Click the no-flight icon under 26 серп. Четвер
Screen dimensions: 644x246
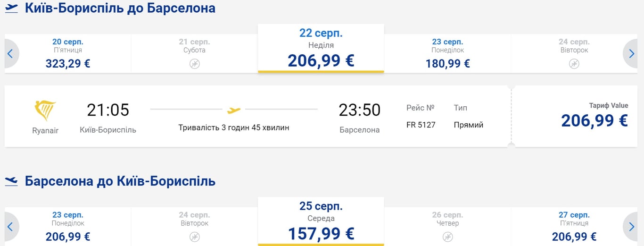pos(447,237)
